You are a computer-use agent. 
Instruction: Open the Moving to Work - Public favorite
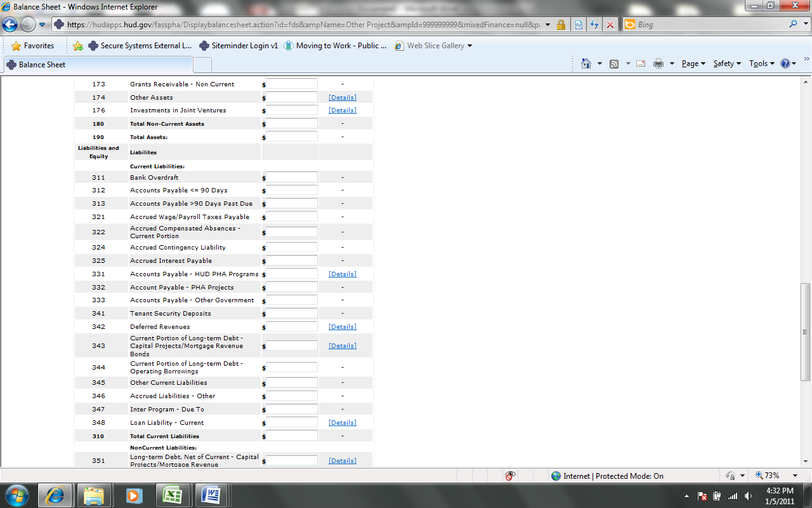point(335,46)
